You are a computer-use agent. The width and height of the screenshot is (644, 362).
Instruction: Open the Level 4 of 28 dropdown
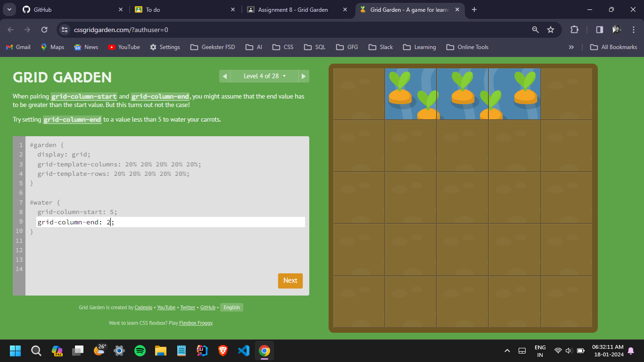[264, 76]
